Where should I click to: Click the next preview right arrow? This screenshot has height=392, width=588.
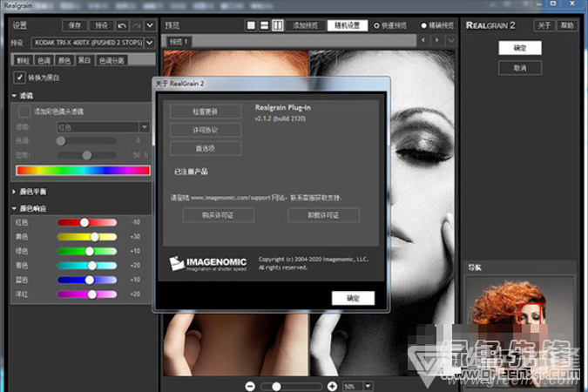coord(437,40)
